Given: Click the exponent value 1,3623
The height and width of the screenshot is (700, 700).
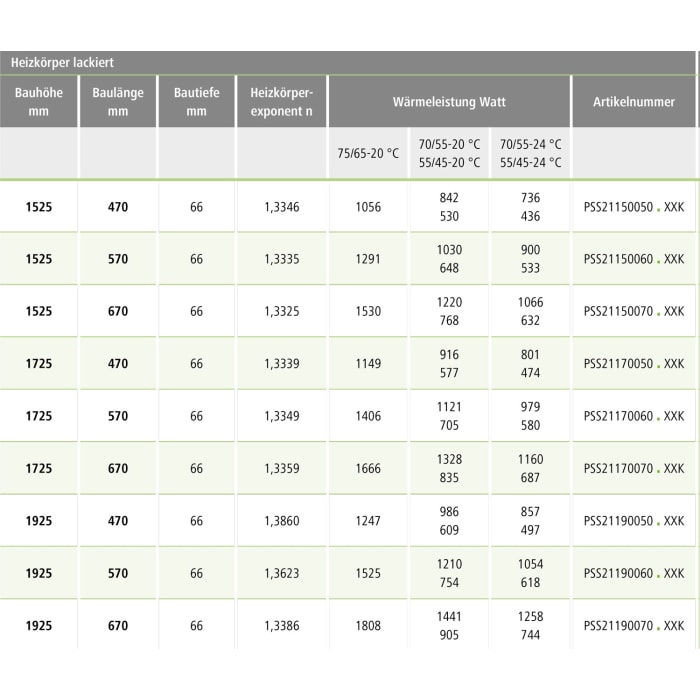Looking at the screenshot, I should [x=282, y=573].
